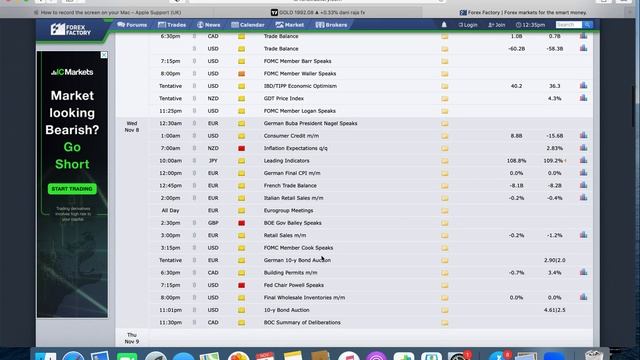Viewport: 640px width, 360px height.
Task: Open detail folder for Eurogroup Meetings
Action: (444, 211)
